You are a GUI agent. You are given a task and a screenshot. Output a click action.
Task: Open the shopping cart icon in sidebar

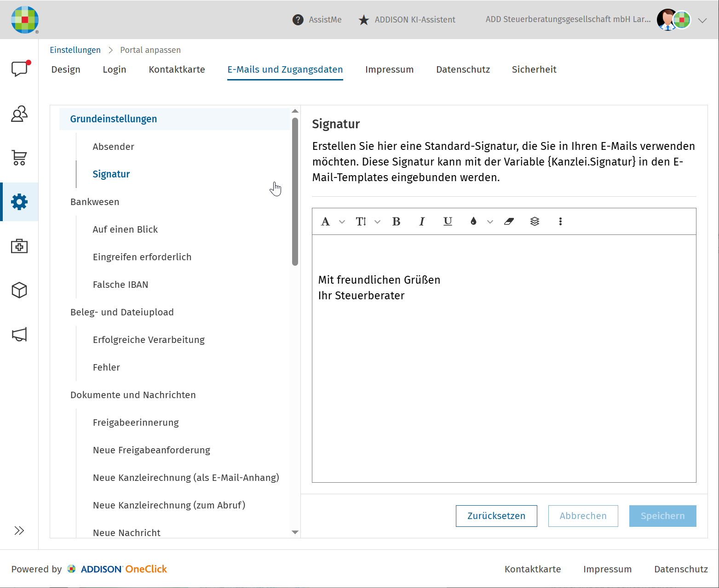(19, 158)
